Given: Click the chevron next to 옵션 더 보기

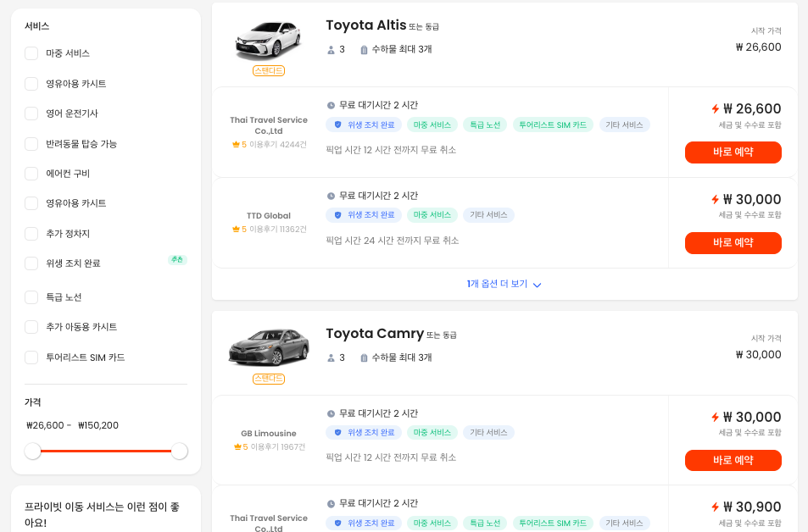Looking at the screenshot, I should [537, 285].
